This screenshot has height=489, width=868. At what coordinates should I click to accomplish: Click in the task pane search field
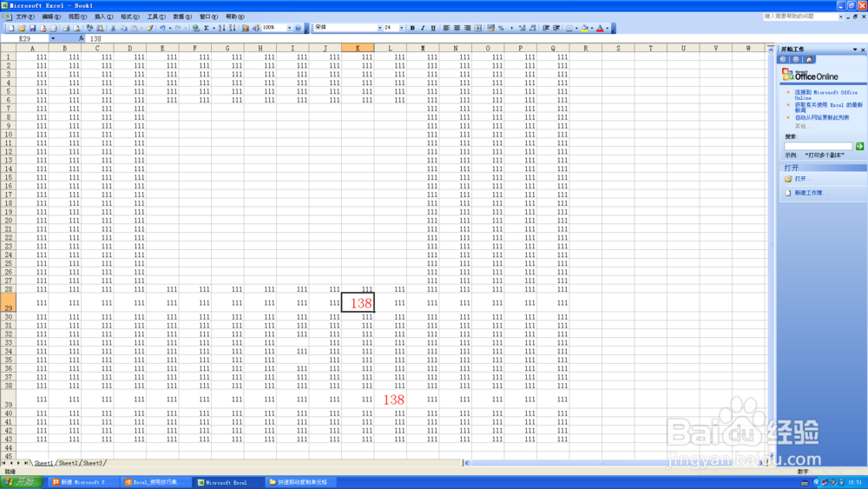coord(819,146)
